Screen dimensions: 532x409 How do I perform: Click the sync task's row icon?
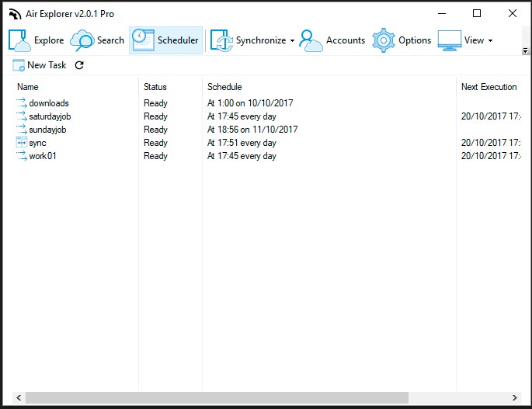(x=21, y=143)
